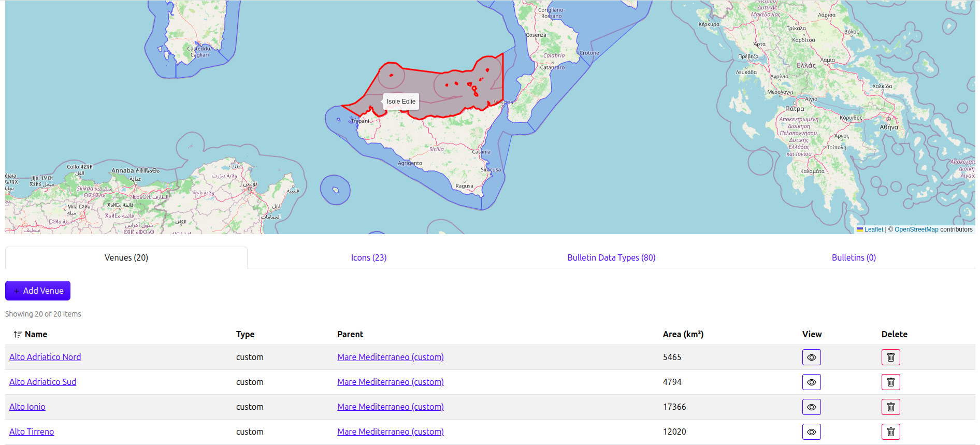Sort the table by Name column
This screenshot has height=445, width=980.
point(31,334)
